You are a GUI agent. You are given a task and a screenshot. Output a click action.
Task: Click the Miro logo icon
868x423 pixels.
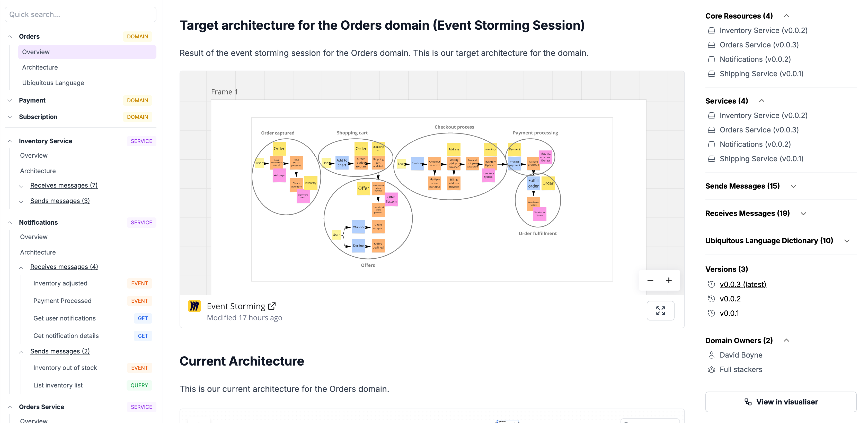click(194, 306)
